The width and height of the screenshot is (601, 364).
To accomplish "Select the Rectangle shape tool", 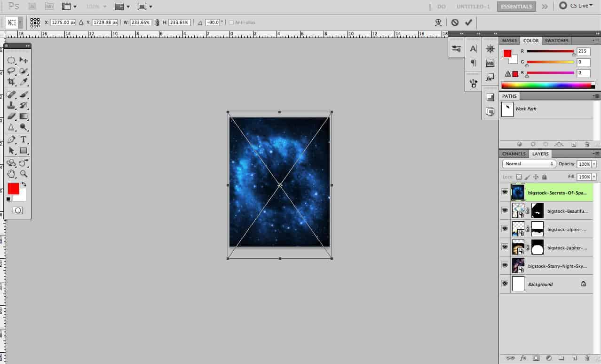I will click(x=24, y=150).
